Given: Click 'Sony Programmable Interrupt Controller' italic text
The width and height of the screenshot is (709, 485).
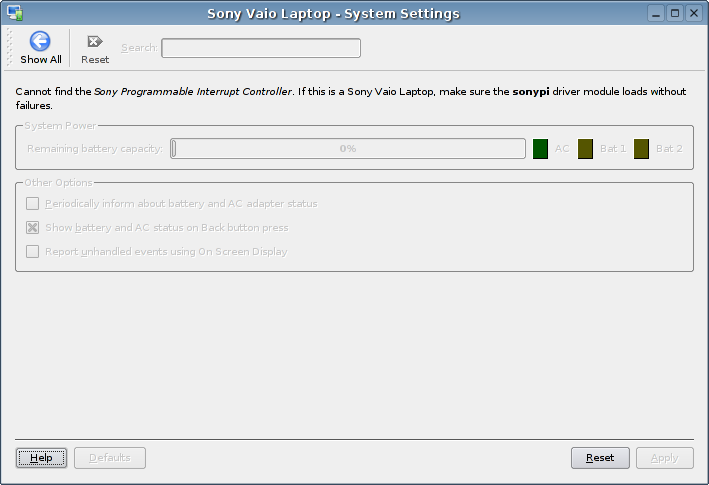Looking at the screenshot, I should [x=193, y=91].
